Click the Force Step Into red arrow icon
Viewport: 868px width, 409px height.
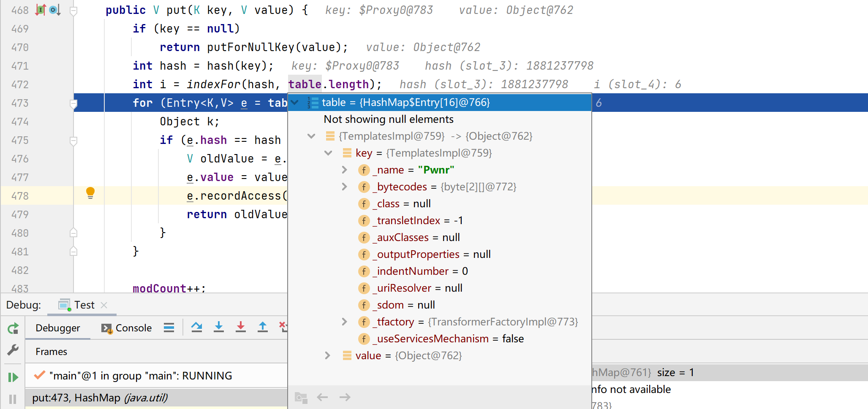pyautogui.click(x=240, y=327)
